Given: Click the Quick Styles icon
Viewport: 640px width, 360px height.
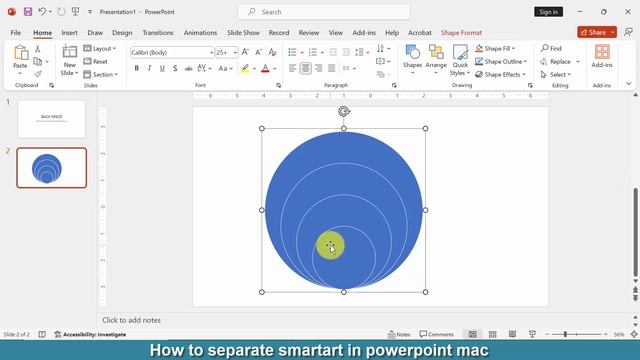Looking at the screenshot, I should tap(460, 52).
